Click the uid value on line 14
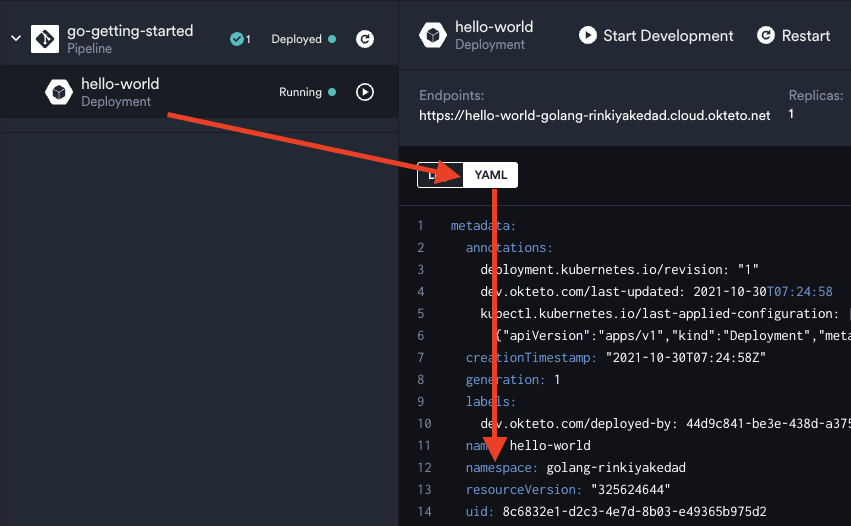 [634, 511]
